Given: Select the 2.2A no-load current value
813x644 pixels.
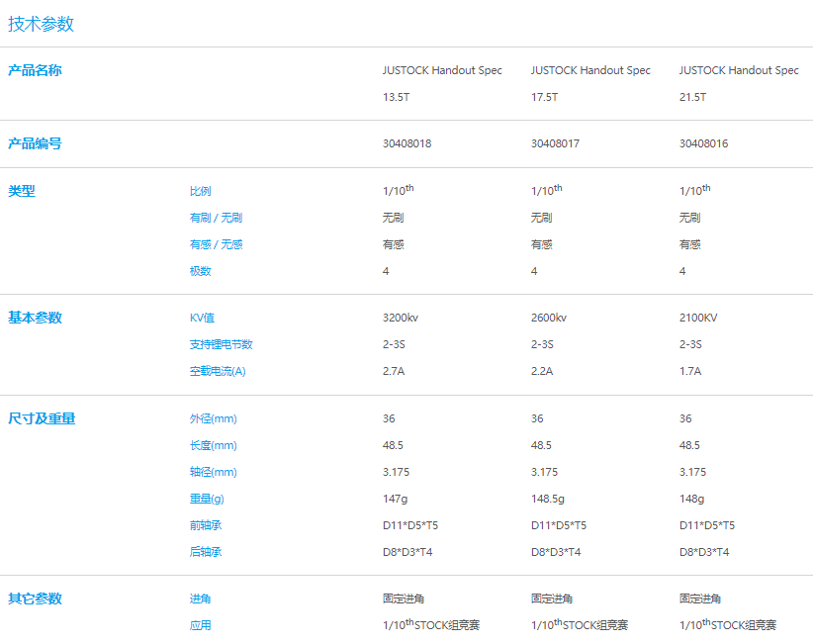Looking at the screenshot, I should [542, 371].
